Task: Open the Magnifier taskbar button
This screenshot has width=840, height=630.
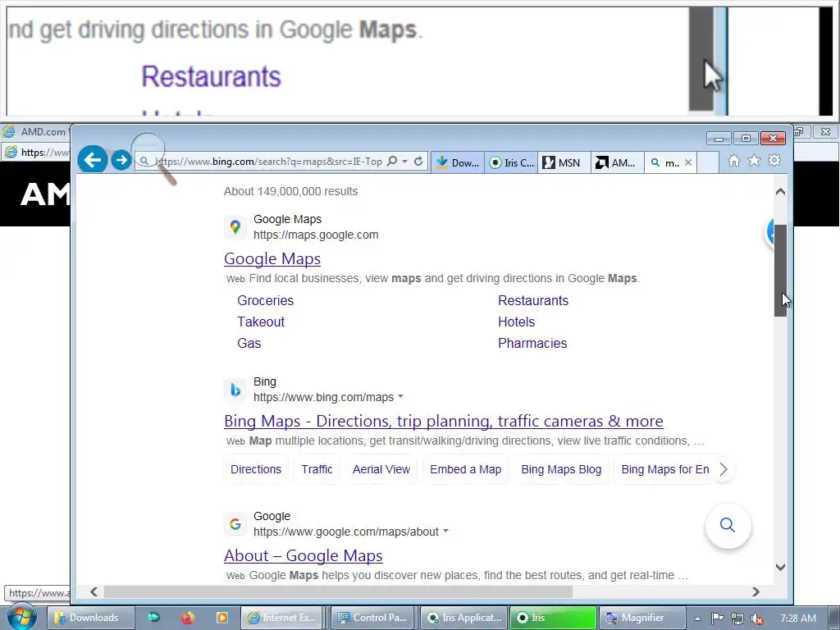Action: (641, 618)
